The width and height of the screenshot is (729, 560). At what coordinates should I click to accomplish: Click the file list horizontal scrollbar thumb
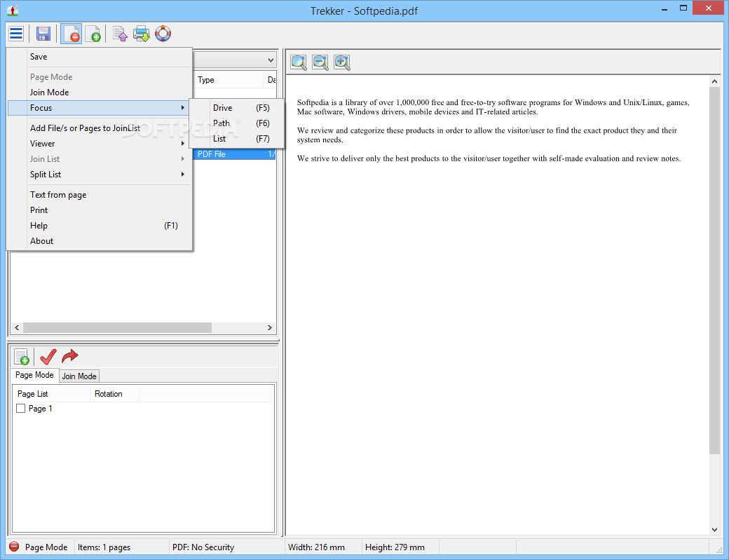tap(117, 327)
